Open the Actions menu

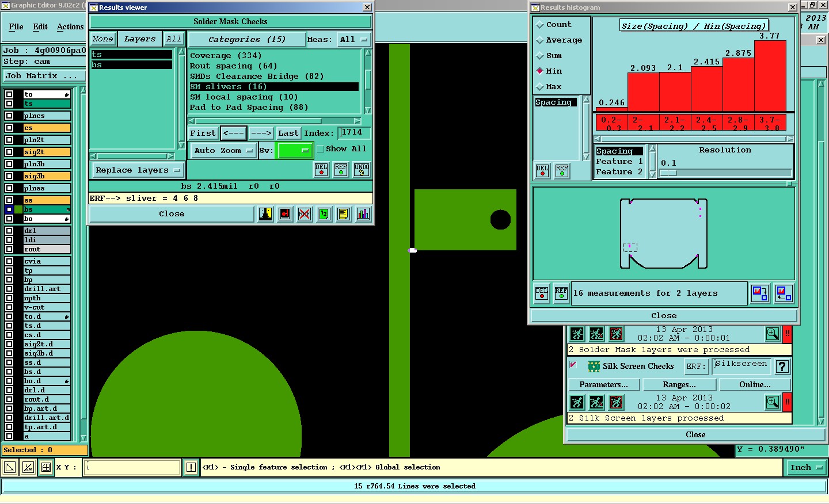tap(70, 27)
